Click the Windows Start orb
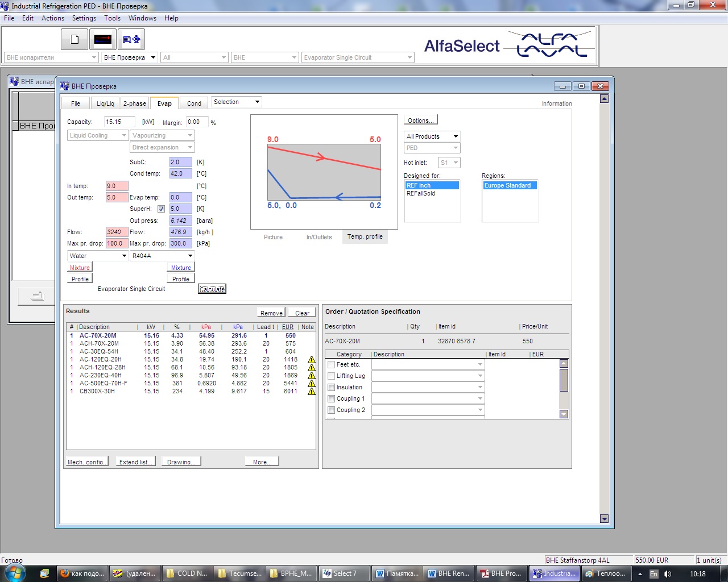The height and width of the screenshot is (582, 728). click(x=14, y=573)
